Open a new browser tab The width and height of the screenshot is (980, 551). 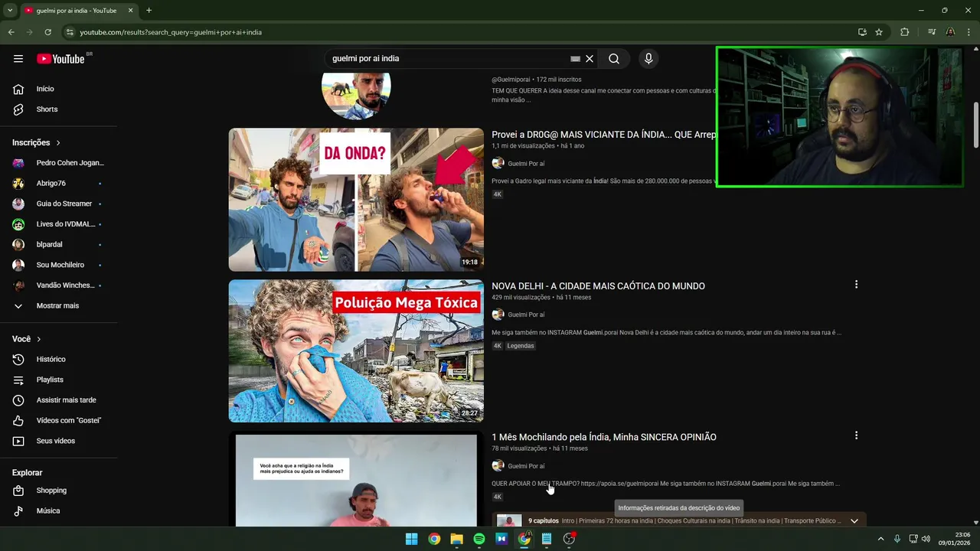coord(149,11)
